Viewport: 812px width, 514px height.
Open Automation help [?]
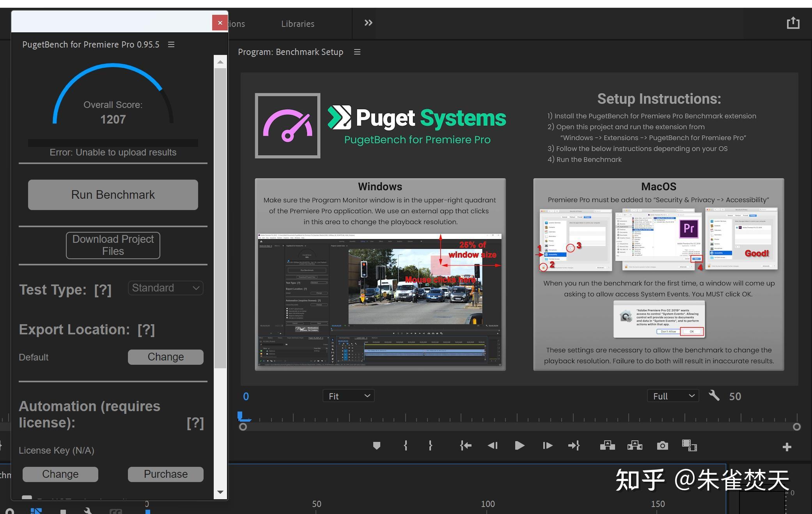(x=195, y=423)
